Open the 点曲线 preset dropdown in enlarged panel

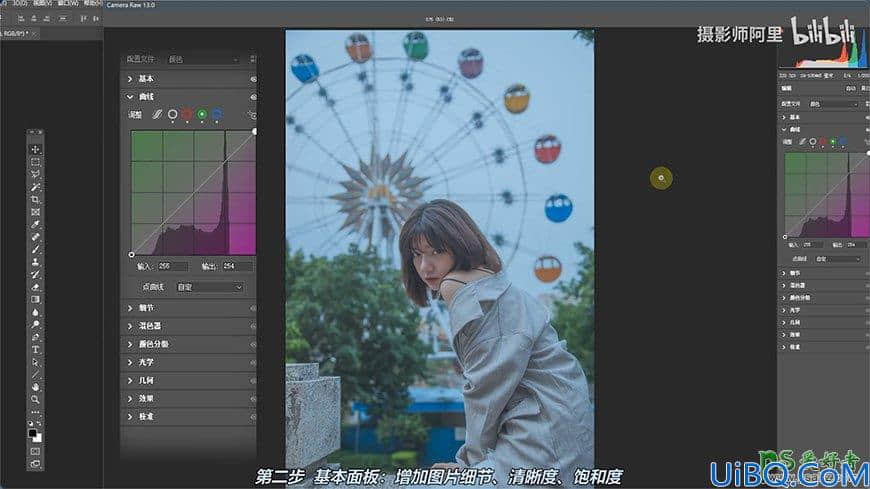pos(209,288)
